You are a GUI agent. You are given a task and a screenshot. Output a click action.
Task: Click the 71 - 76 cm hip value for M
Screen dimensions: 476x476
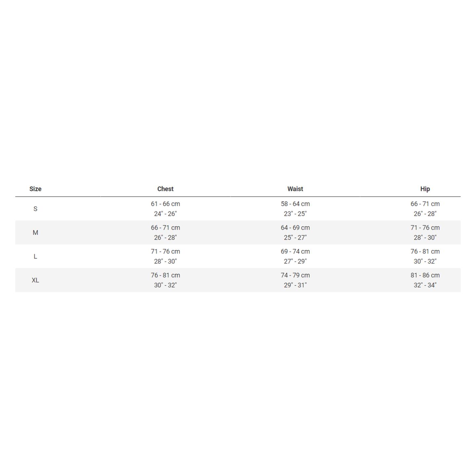tap(425, 227)
